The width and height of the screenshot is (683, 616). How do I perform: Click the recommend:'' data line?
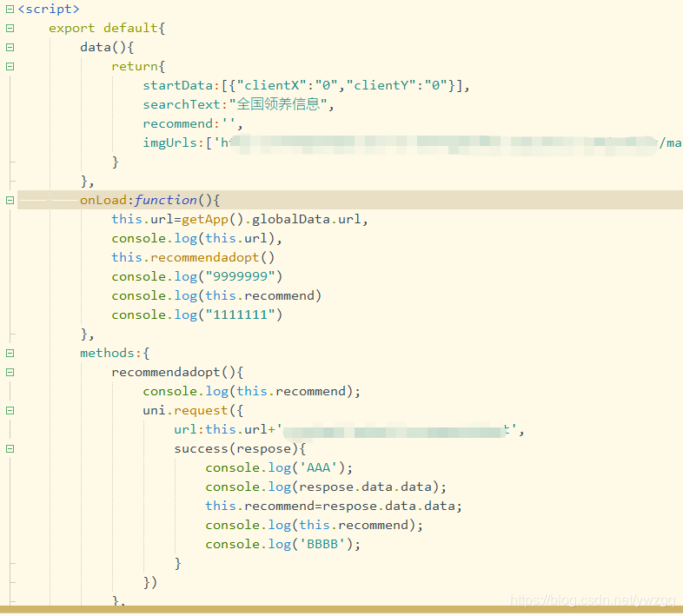pyautogui.click(x=193, y=123)
